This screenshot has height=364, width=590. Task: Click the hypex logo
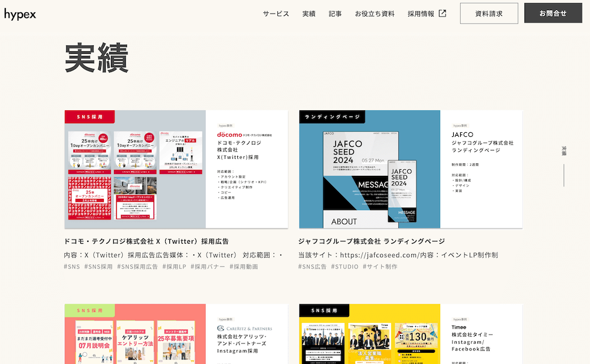pyautogui.click(x=20, y=14)
